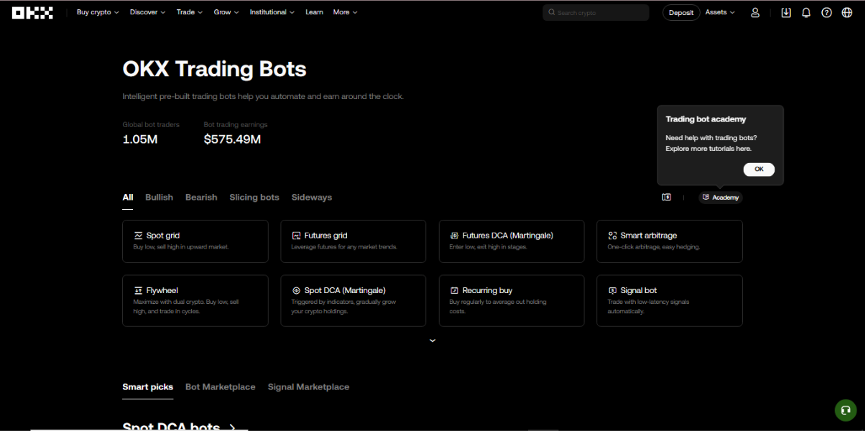The width and height of the screenshot is (868, 431).
Task: Click the OKX logo
Action: pyautogui.click(x=32, y=12)
